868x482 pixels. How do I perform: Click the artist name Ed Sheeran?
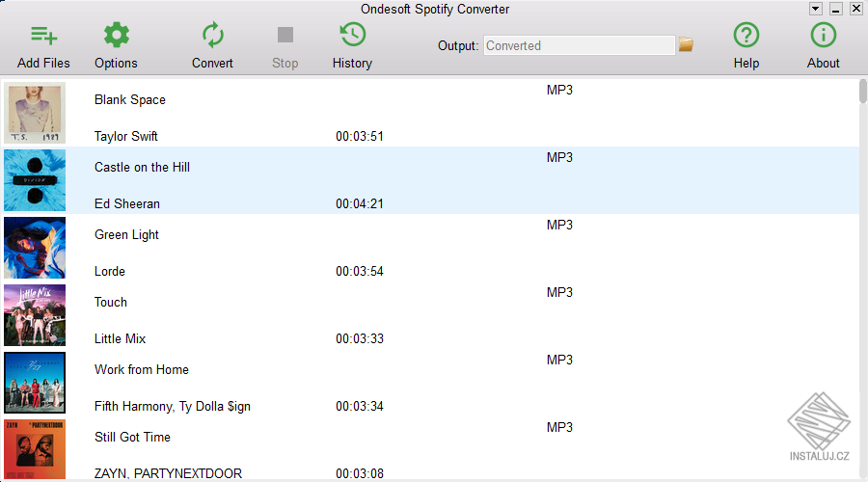click(127, 203)
